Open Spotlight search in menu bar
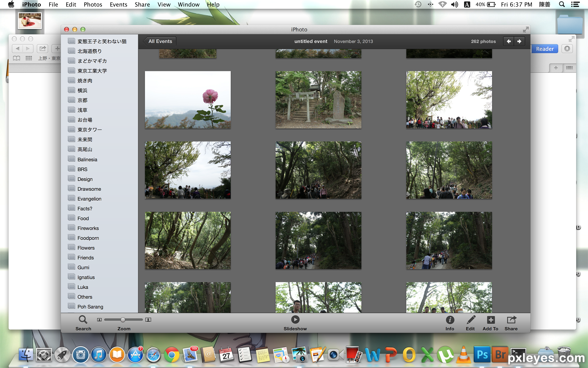The height and width of the screenshot is (368, 588). 562,4
